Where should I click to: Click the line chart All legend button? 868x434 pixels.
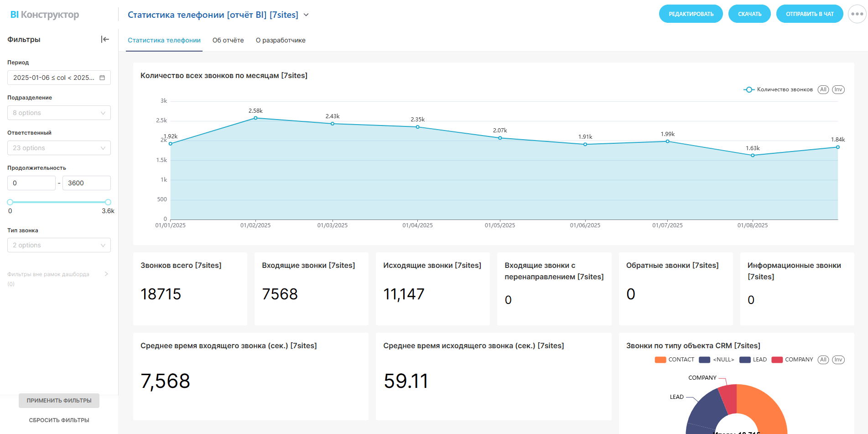[x=823, y=89]
